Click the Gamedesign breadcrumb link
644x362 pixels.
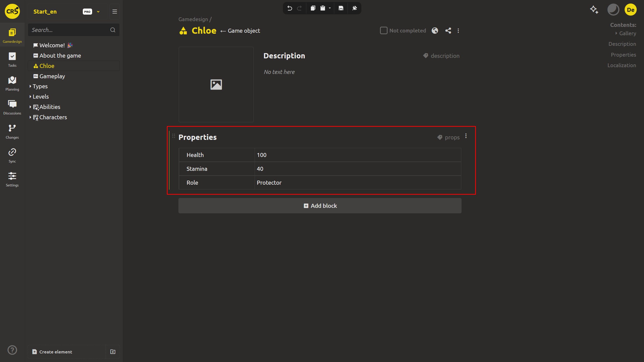(x=193, y=19)
